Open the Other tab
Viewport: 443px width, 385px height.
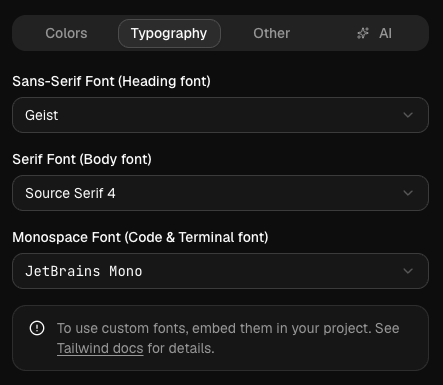click(271, 33)
